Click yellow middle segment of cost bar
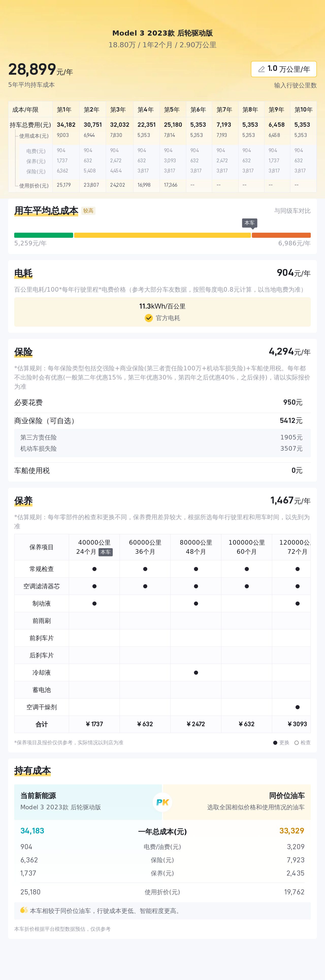 162,235
